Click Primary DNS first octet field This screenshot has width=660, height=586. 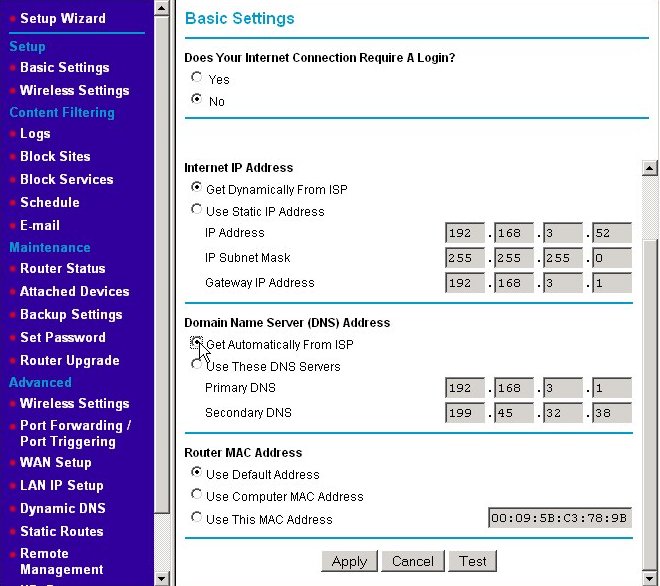click(465, 388)
